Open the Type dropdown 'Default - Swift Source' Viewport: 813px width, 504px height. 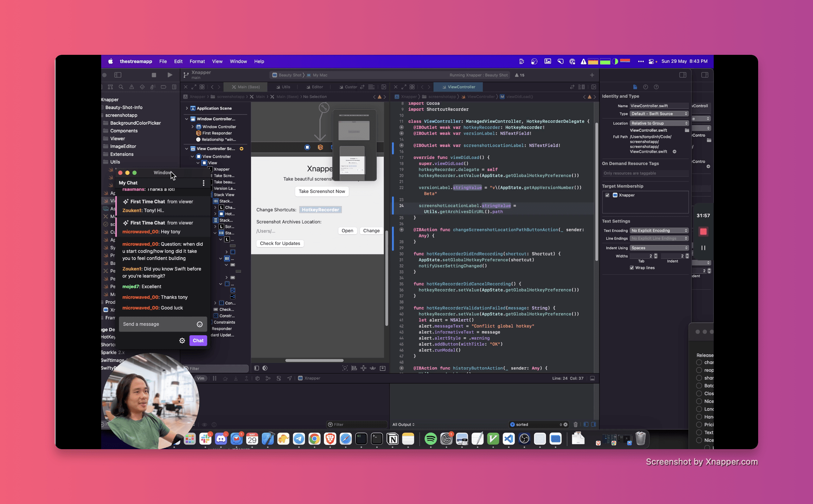[659, 114]
